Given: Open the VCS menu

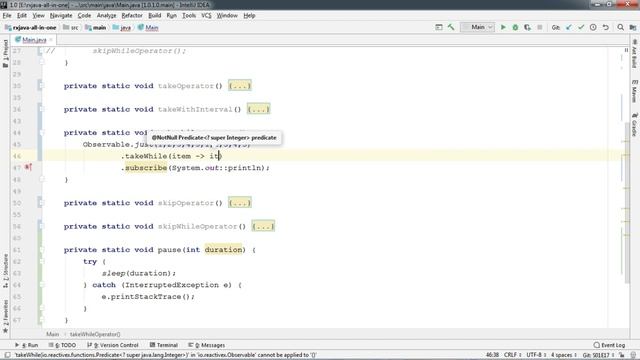Looking at the screenshot, I should coord(206,16).
